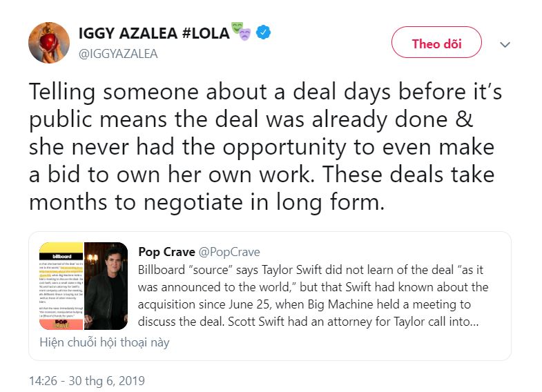Click the blue verified badge
The height and width of the screenshot is (392, 542).
point(263,32)
